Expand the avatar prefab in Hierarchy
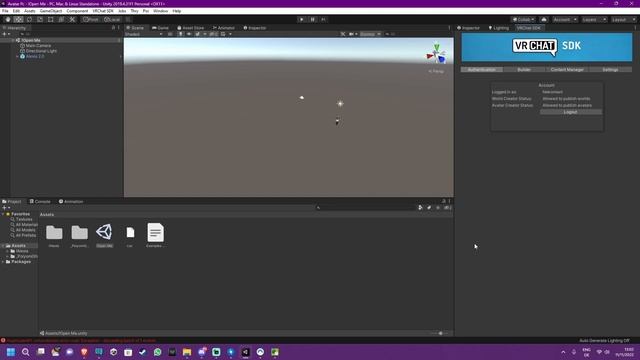Screen dimensions: 640x360 [18, 56]
